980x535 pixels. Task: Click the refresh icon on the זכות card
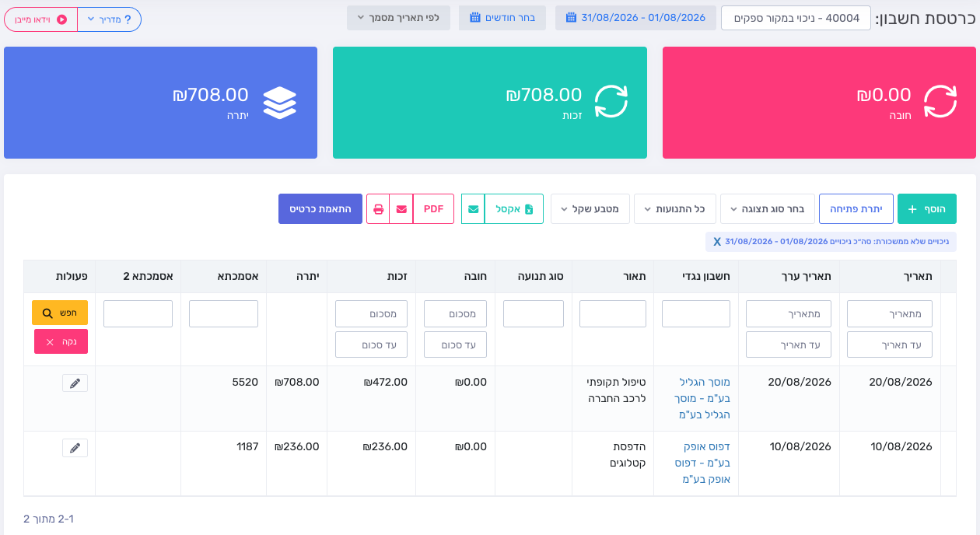(611, 101)
